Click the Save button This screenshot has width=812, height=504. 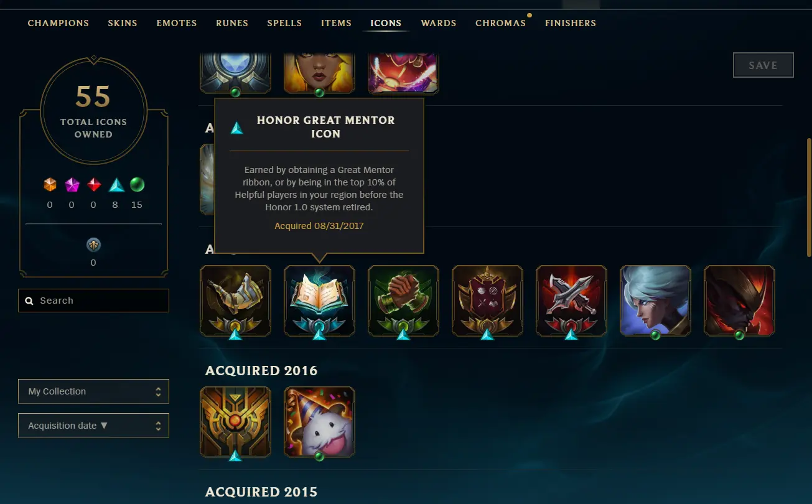[763, 65]
